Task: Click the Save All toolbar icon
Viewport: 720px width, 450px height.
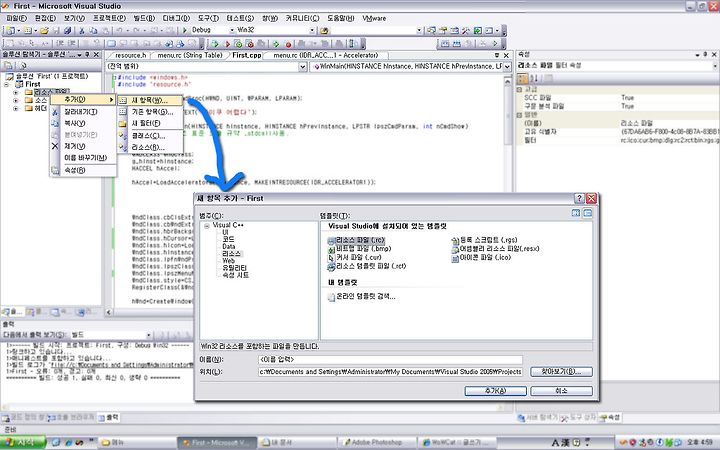Action: (68, 30)
